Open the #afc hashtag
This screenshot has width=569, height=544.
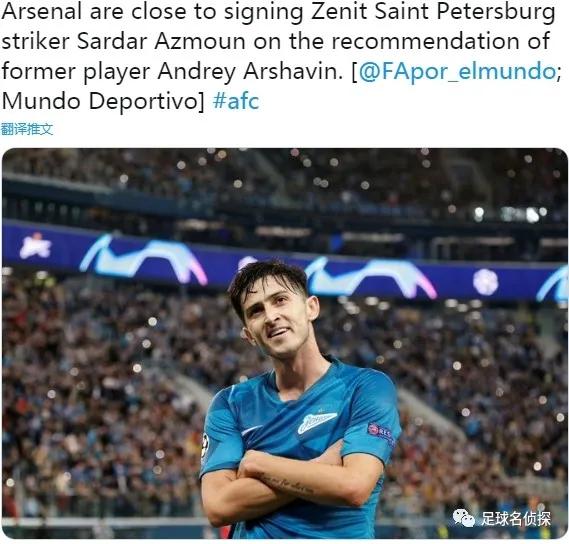[x=236, y=101]
